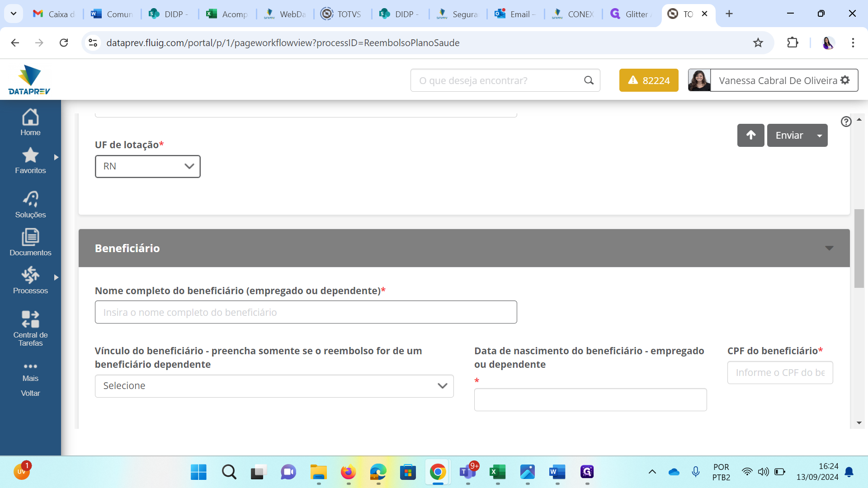
Task: Click the beneficiary full name field
Action: pos(306,312)
